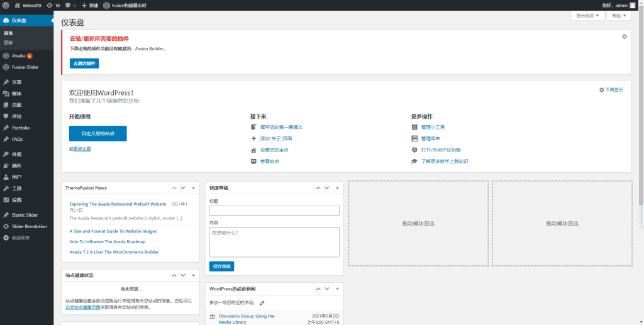Viewport: 644px width, 325px height.
Task: Expand the 帮助 help dropdown
Action: (617, 16)
